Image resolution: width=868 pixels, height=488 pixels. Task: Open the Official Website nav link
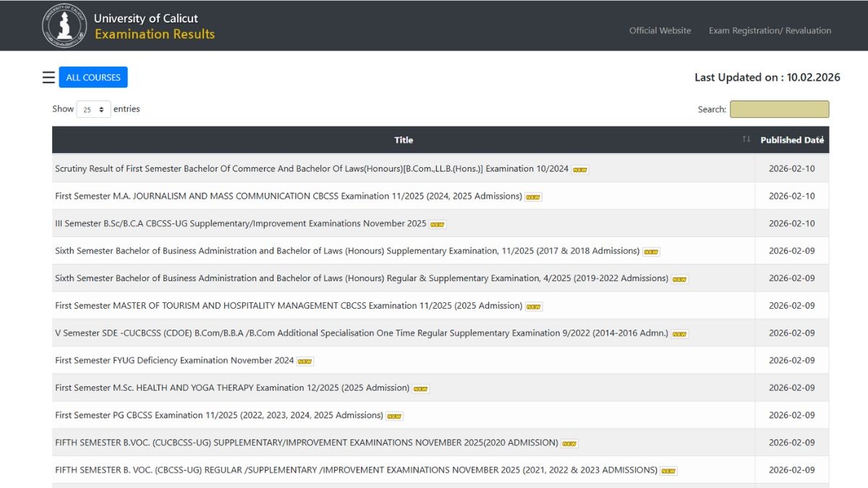click(x=660, y=30)
